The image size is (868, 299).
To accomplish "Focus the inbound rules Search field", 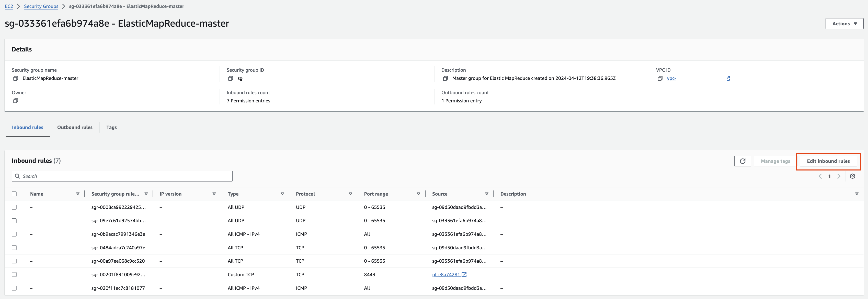I will point(122,176).
